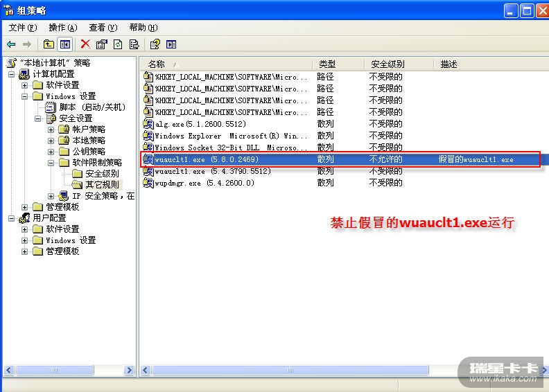Viewport: 549px width, 392px height.
Task: Expand the 本地策略 node
Action: pos(51,141)
